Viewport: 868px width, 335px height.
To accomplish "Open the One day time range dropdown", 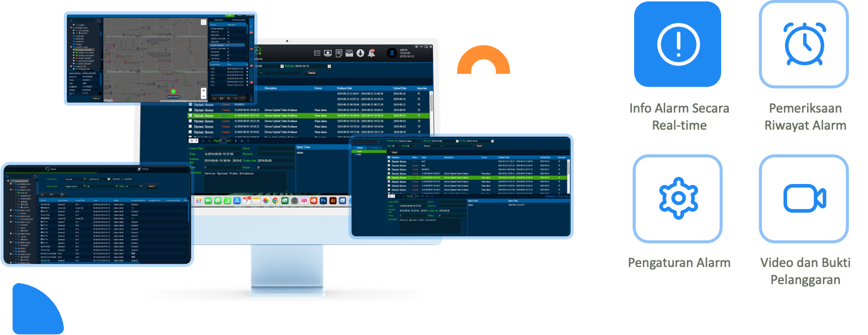I will (75, 179).
